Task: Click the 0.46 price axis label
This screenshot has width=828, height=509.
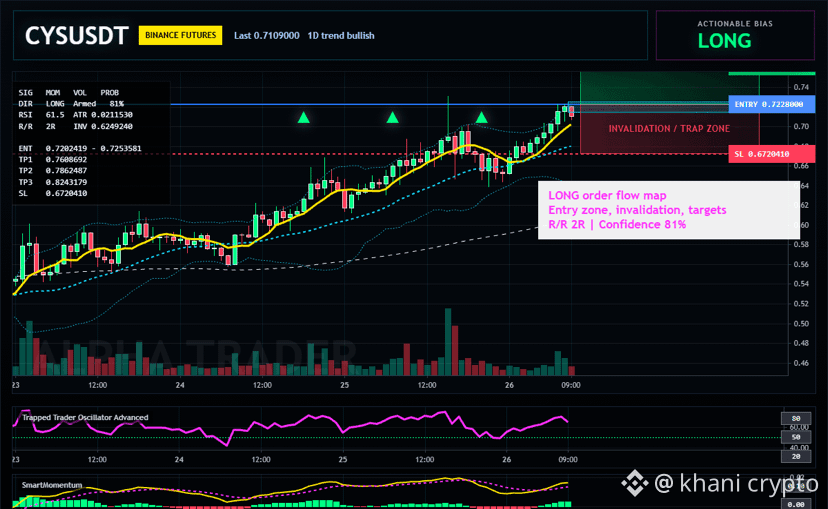Action: point(801,363)
